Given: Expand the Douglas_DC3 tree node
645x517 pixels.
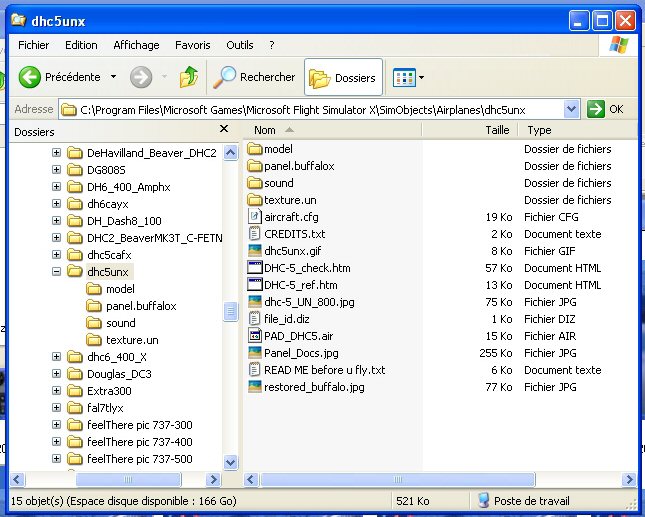Looking at the screenshot, I should point(56,373).
